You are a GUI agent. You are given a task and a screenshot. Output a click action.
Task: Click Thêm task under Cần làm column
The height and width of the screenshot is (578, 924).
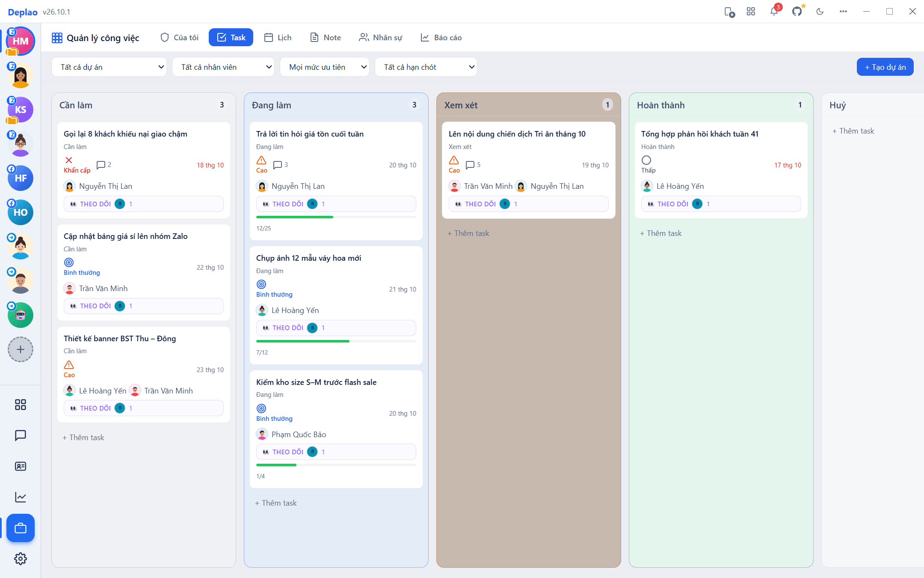(83, 438)
